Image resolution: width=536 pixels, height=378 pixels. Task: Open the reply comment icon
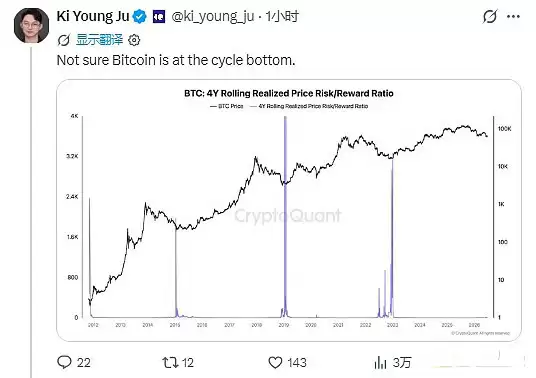click(x=64, y=362)
